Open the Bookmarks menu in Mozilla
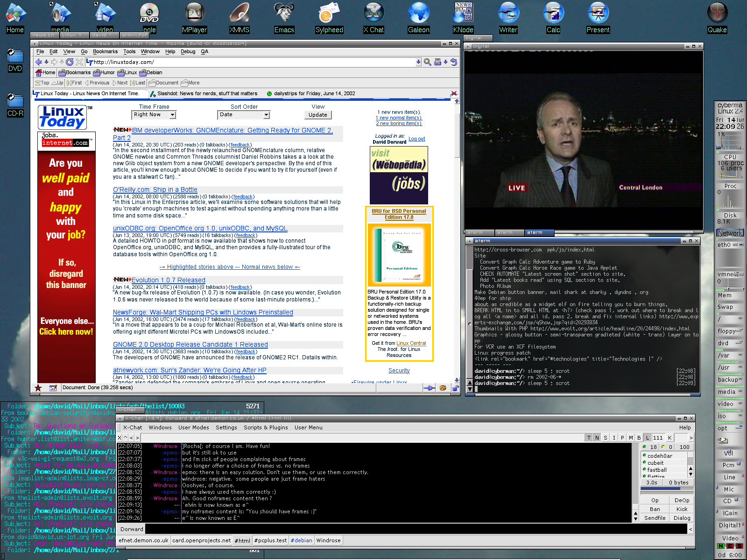The width and height of the screenshot is (747, 560). pyautogui.click(x=105, y=52)
